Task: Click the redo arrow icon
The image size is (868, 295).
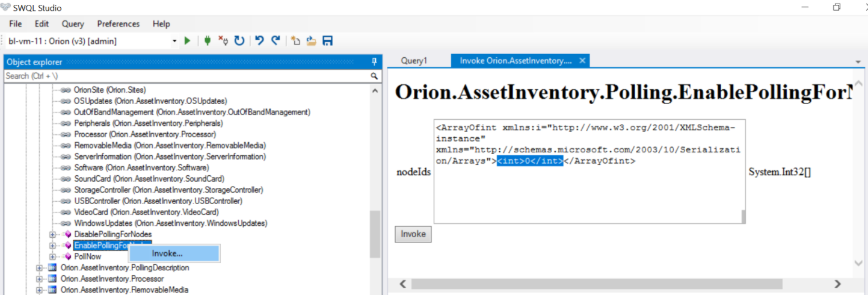Action: 275,41
